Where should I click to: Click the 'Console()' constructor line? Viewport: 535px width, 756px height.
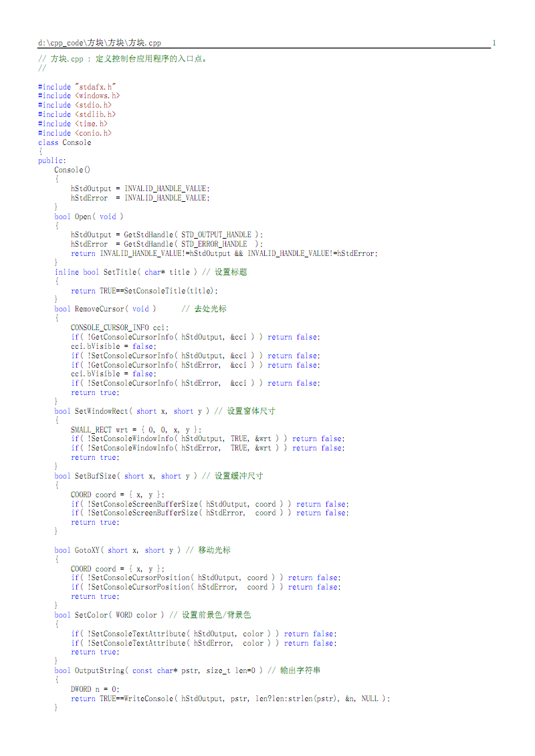pyautogui.click(x=72, y=170)
